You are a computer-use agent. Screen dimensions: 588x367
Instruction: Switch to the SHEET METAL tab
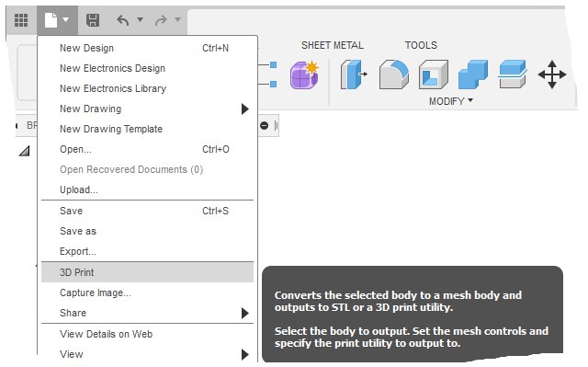333,45
